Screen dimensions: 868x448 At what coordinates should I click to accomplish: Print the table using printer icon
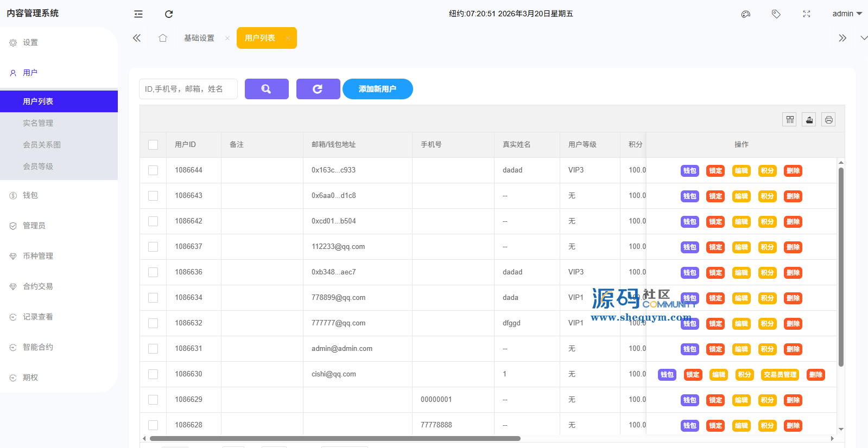point(828,119)
